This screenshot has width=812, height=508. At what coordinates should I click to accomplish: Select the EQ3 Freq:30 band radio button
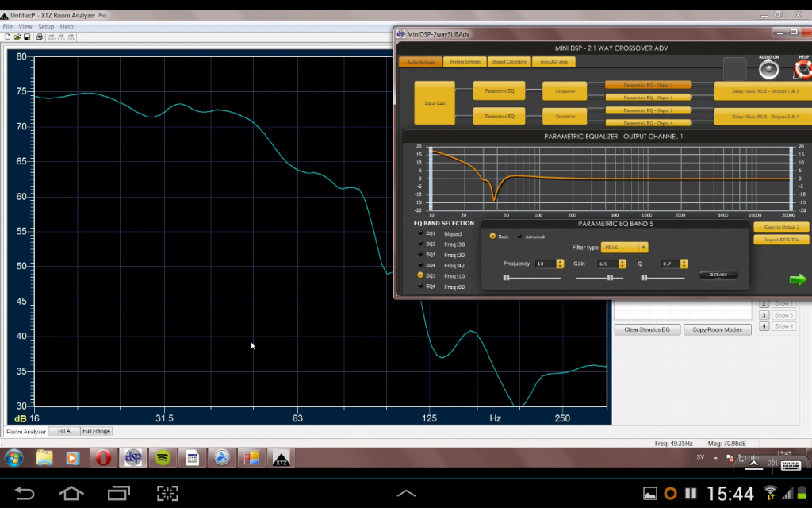[420, 255]
